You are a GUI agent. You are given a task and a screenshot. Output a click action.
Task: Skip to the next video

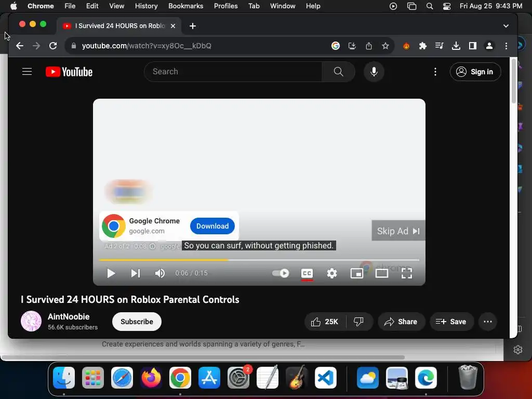pos(136,273)
